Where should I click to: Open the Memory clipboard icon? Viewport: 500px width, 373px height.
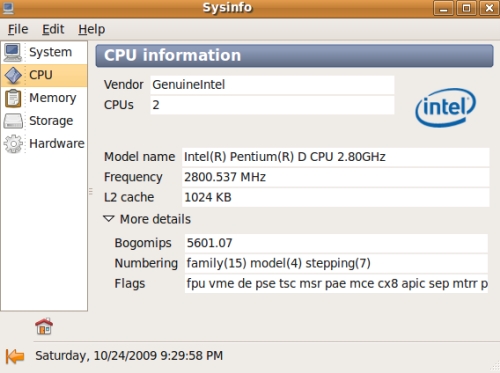click(13, 98)
